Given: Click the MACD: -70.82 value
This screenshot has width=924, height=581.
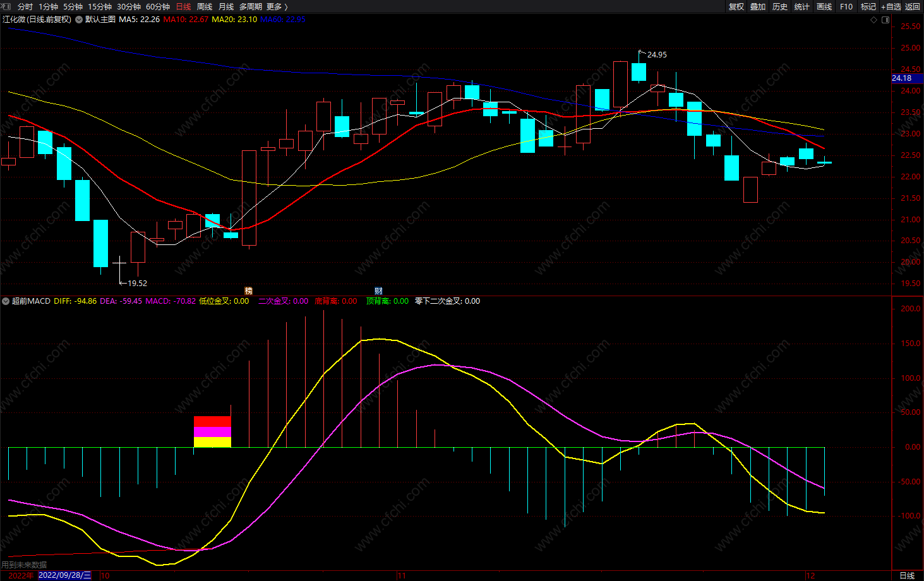Looking at the screenshot, I should (171, 301).
